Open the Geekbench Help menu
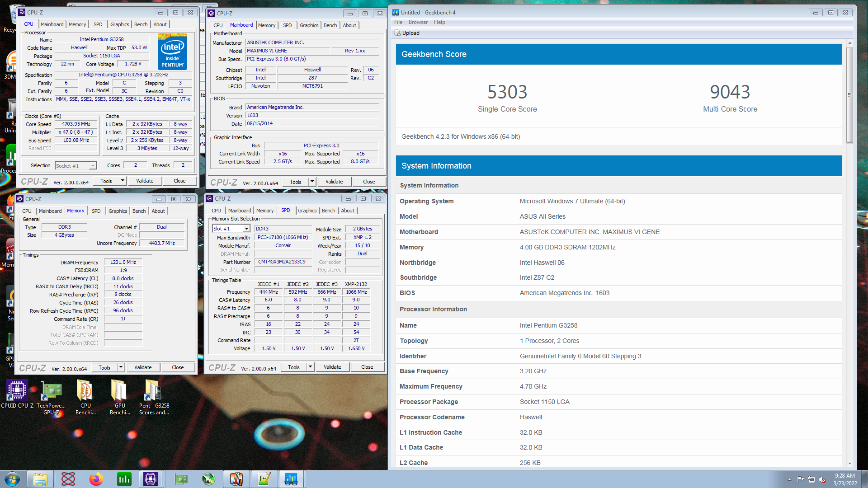868x488 pixels. point(439,22)
